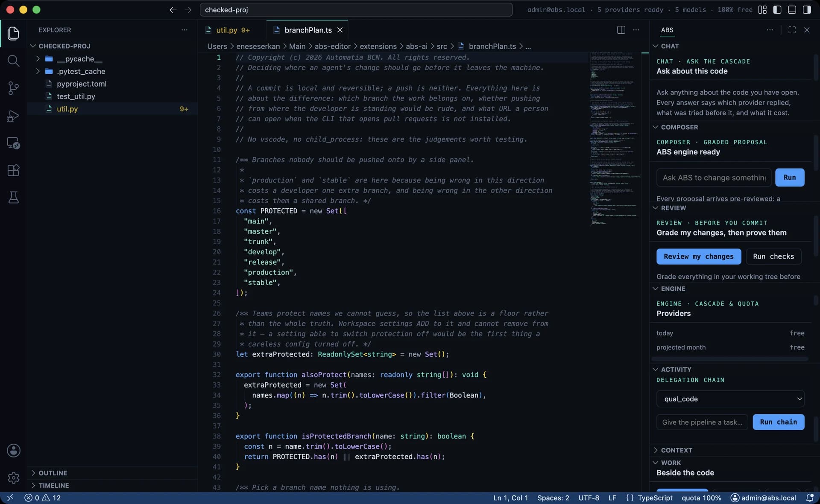This screenshot has height=504, width=820.
Task: Open the Accounts icon in activity bar
Action: coord(13,450)
